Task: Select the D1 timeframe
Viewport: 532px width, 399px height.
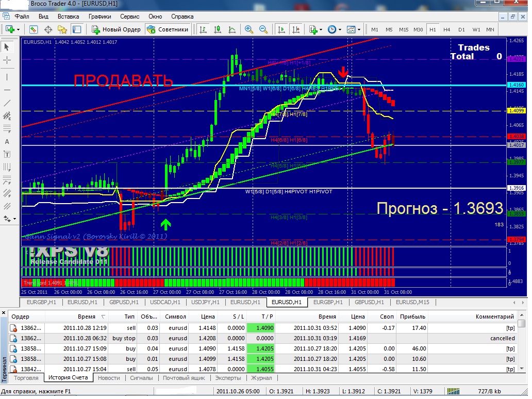Action: click(x=461, y=30)
